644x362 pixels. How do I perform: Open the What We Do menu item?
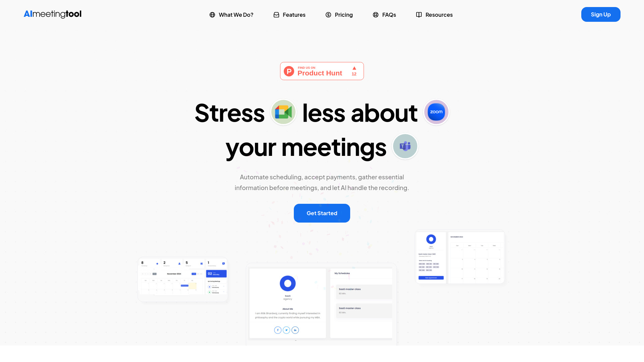(x=231, y=14)
